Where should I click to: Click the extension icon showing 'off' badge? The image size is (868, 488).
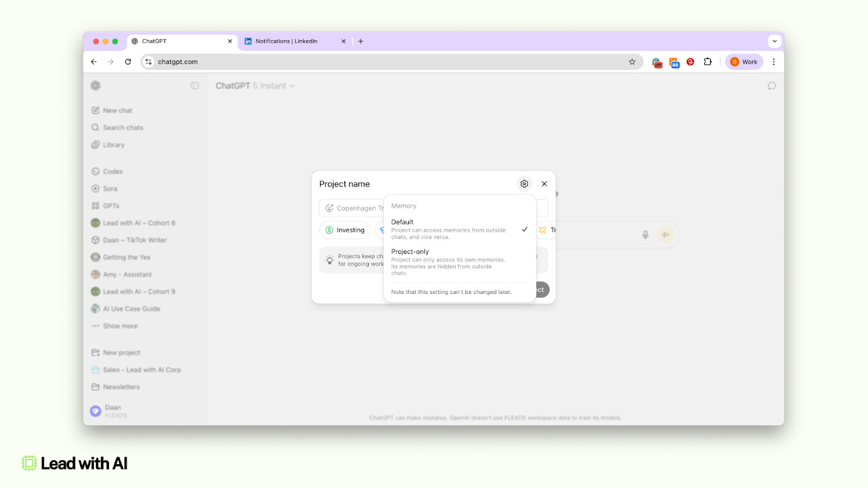(657, 63)
